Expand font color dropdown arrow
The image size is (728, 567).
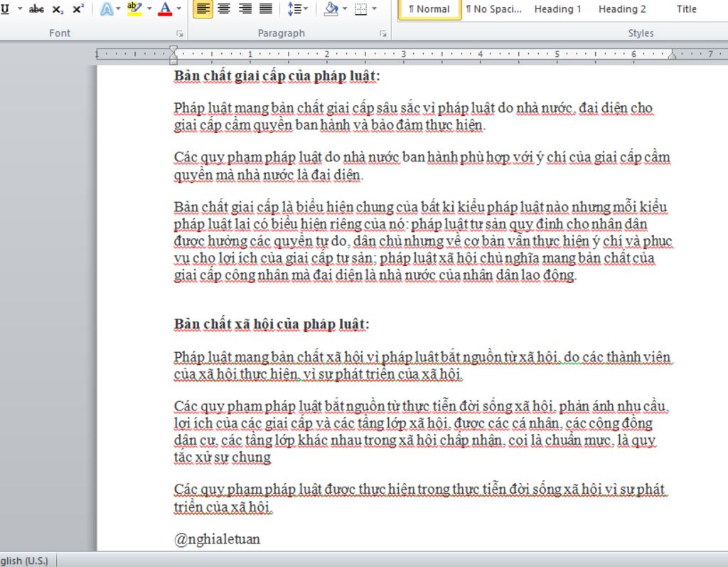(178, 9)
